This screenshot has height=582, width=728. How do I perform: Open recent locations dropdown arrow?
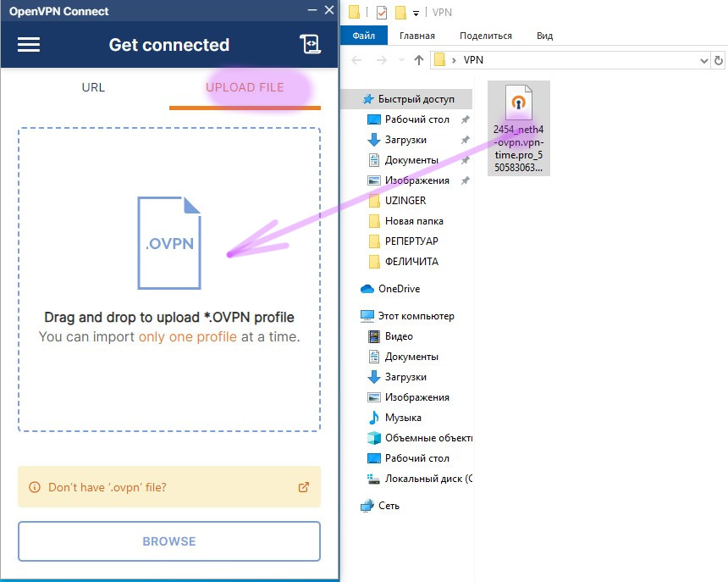[401, 60]
